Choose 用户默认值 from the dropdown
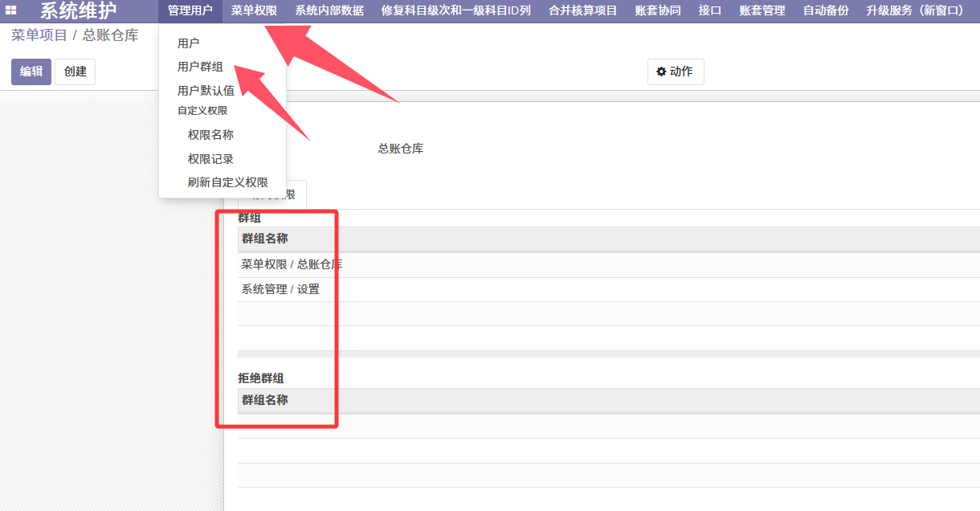 point(206,91)
